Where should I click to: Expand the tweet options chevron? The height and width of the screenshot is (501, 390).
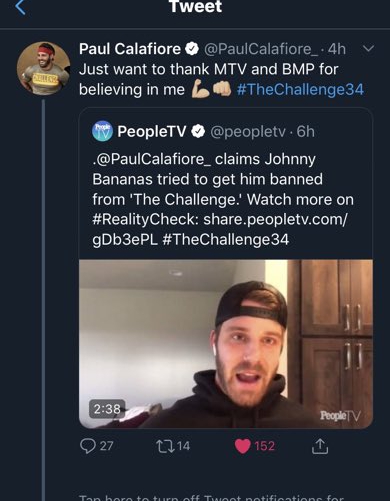(368, 49)
